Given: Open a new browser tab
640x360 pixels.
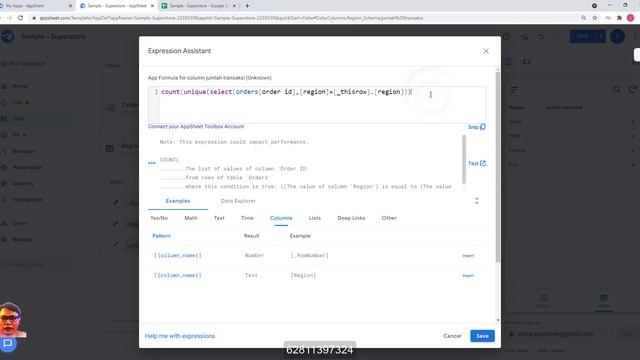Looking at the screenshot, I should 247,6.
